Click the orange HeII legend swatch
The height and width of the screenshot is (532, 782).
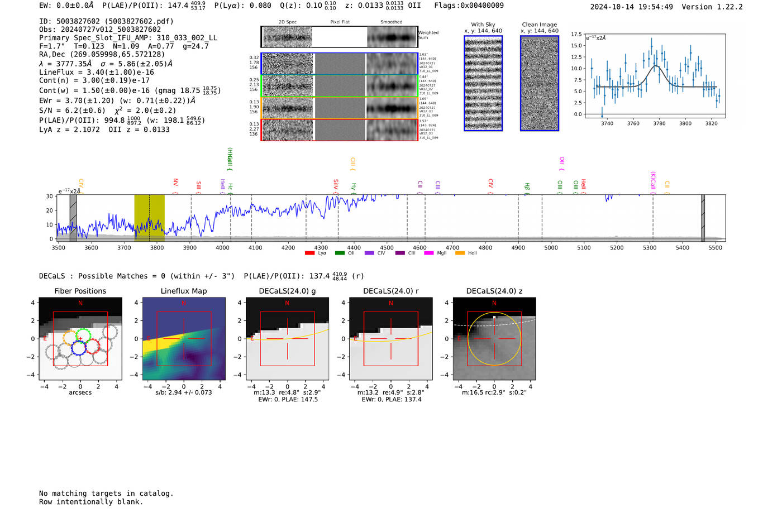point(460,253)
